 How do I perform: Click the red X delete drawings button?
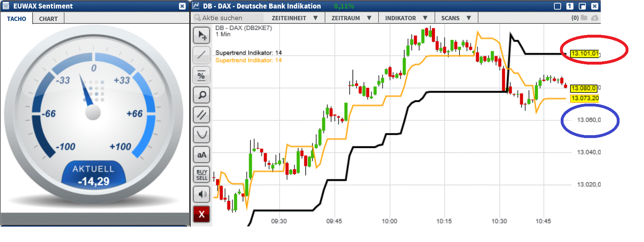coord(202,214)
